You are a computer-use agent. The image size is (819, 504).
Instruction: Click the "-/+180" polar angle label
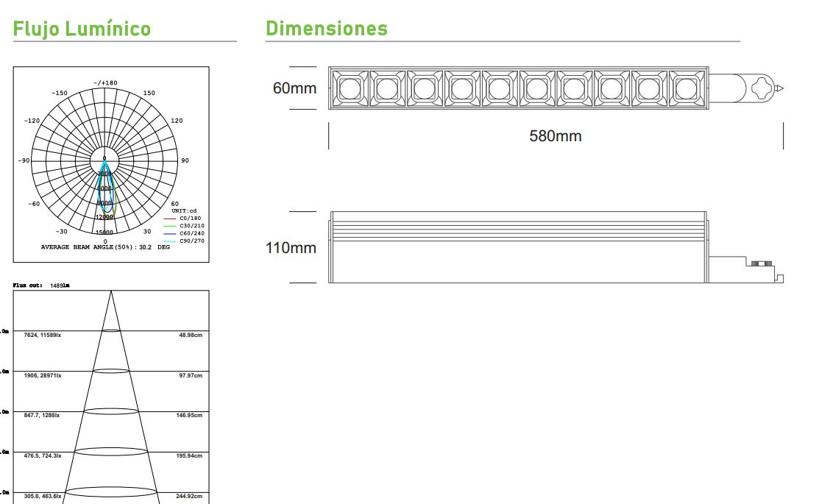point(105,83)
